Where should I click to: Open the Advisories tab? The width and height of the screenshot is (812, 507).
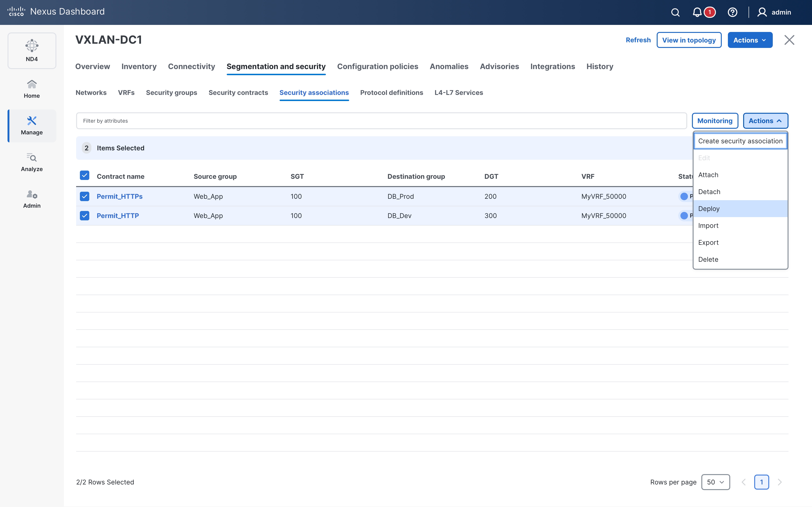pos(499,66)
